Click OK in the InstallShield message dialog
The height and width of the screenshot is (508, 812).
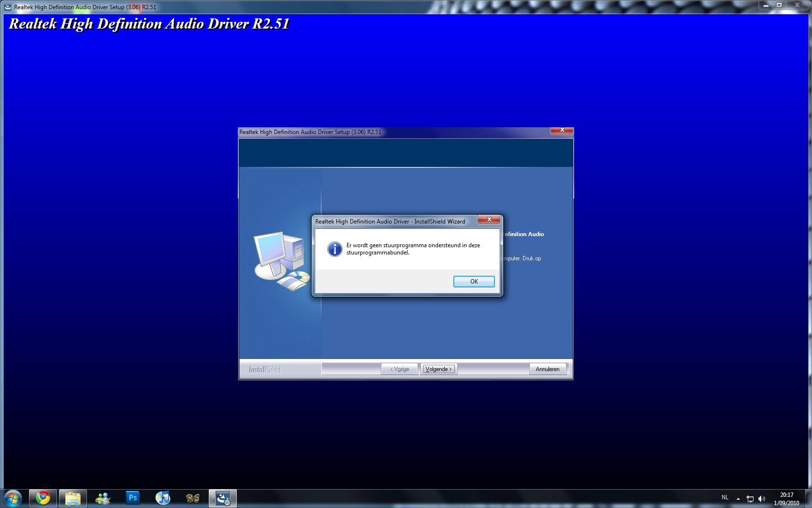[474, 282]
